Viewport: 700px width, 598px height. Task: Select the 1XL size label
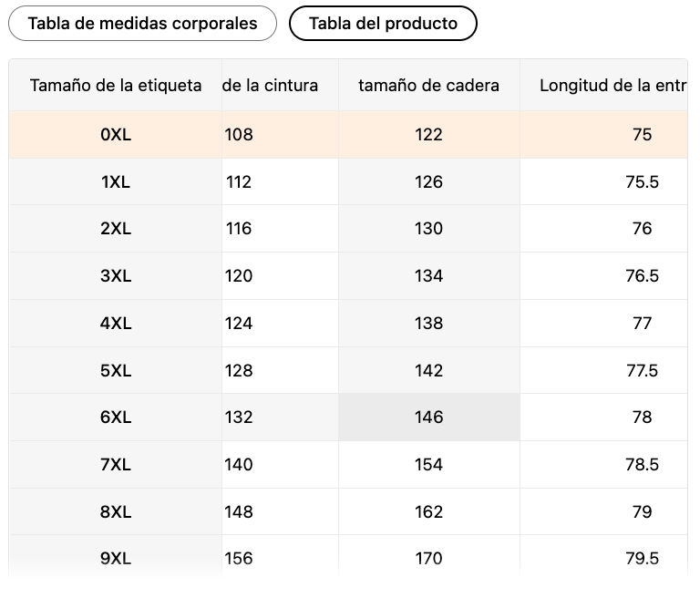pos(116,181)
